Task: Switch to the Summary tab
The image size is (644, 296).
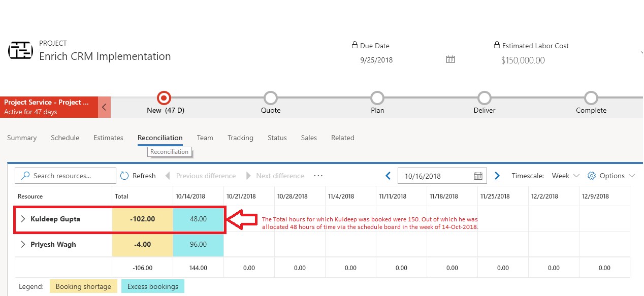Action: click(22, 138)
